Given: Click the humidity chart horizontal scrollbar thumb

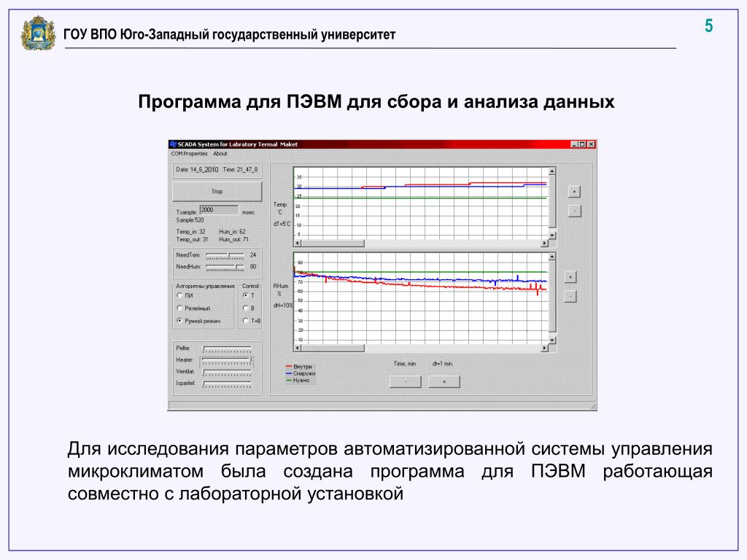Looking at the screenshot, I should point(333,348).
